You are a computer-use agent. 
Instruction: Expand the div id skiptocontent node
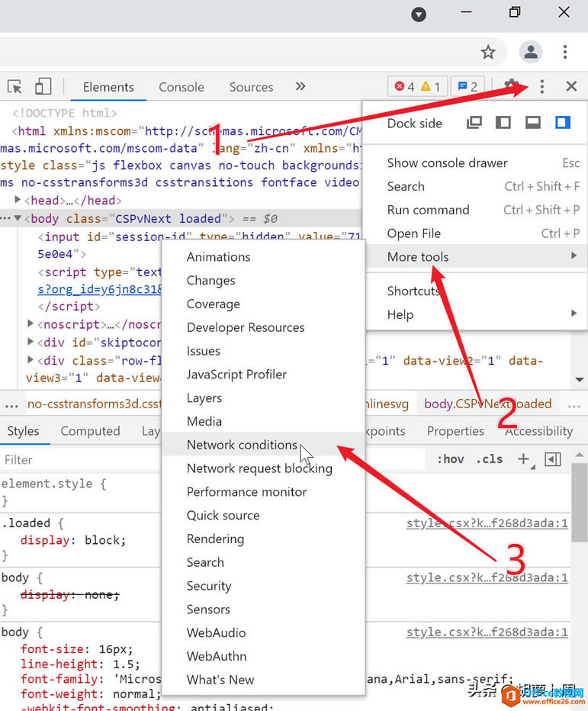click(31, 342)
